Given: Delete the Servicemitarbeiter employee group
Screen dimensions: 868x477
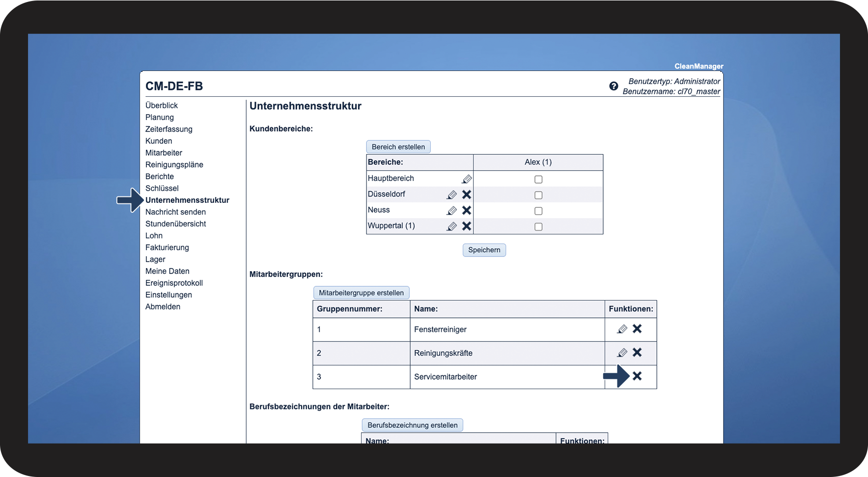Looking at the screenshot, I should tap(637, 376).
